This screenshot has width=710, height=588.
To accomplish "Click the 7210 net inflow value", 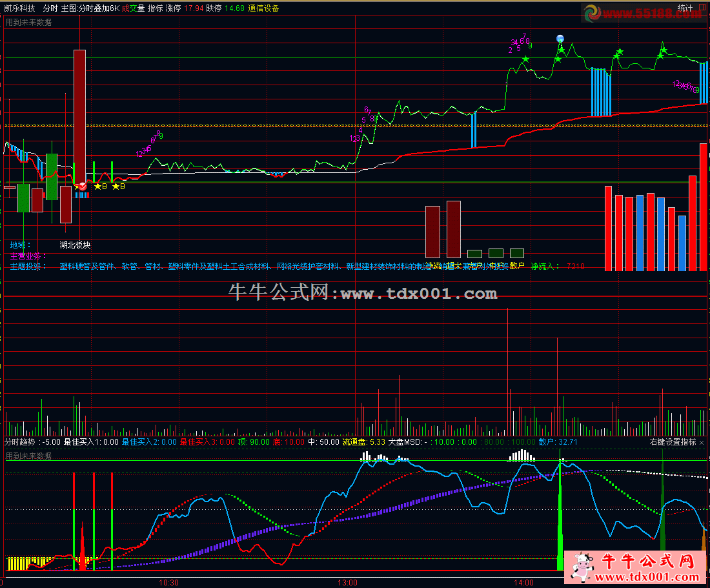I will 576,267.
